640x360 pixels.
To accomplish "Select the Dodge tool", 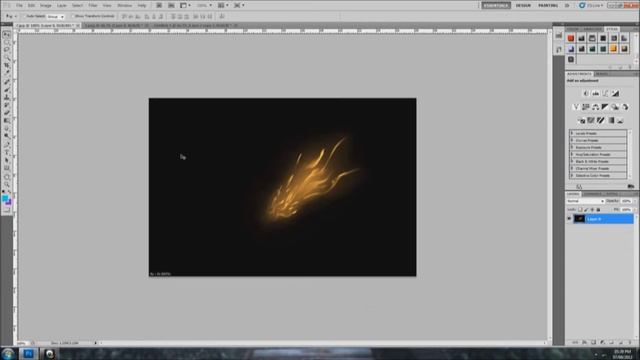I will point(7,136).
